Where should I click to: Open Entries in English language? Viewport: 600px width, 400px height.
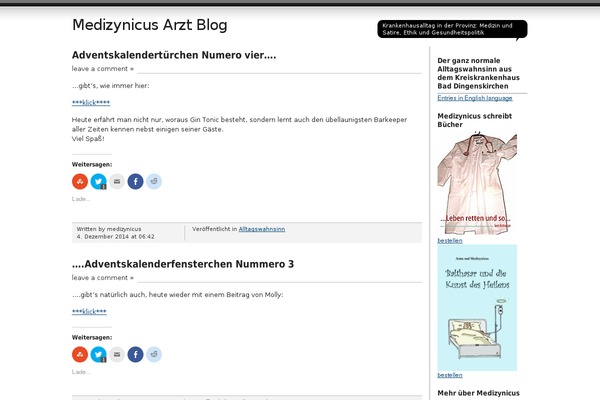[474, 98]
